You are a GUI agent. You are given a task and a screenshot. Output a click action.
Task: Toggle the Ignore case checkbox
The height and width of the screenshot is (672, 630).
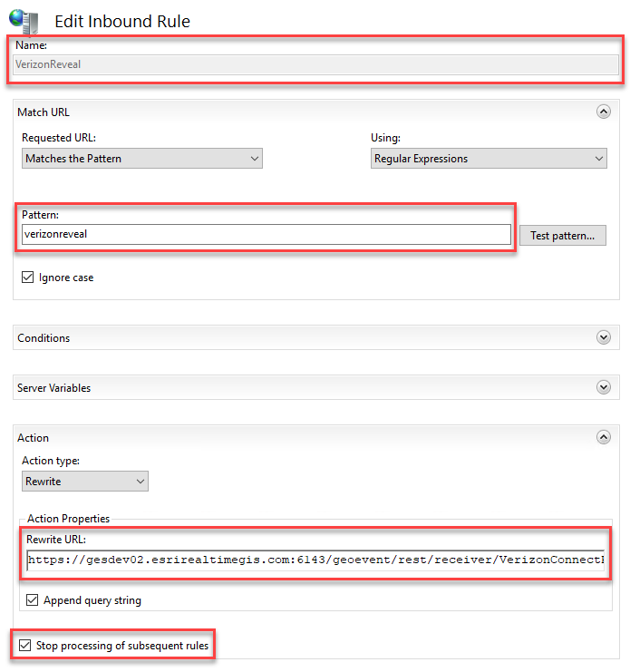coord(28,278)
